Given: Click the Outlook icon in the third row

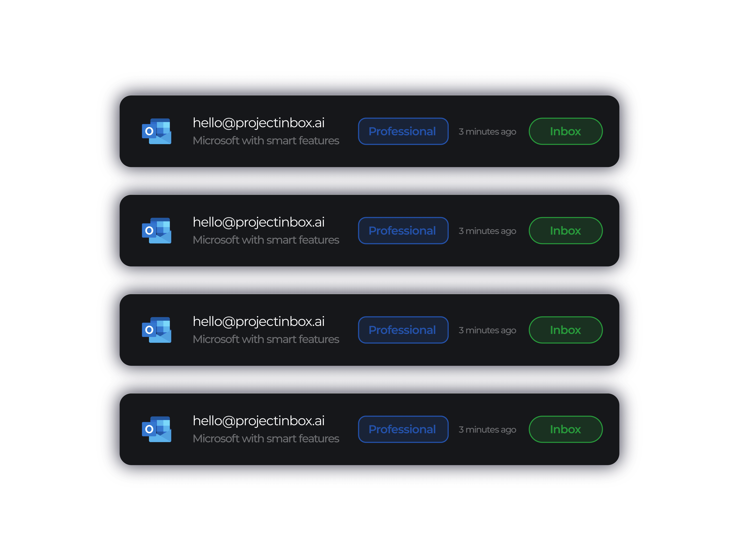Looking at the screenshot, I should [156, 330].
